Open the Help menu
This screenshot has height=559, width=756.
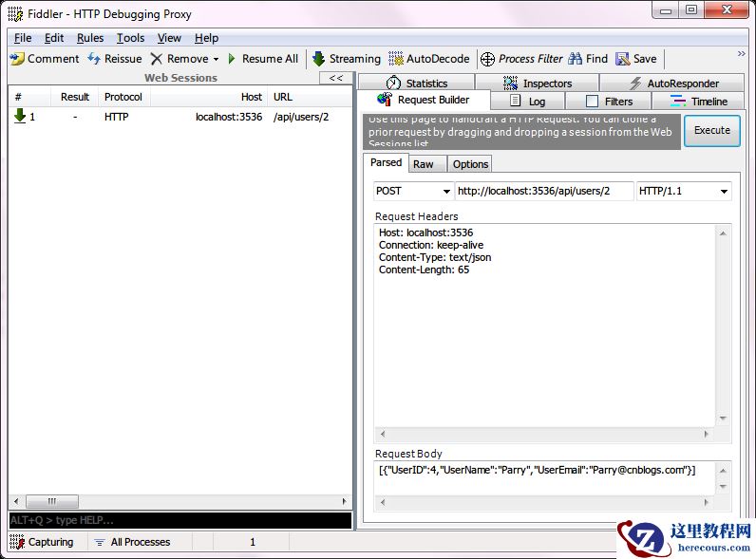point(206,38)
